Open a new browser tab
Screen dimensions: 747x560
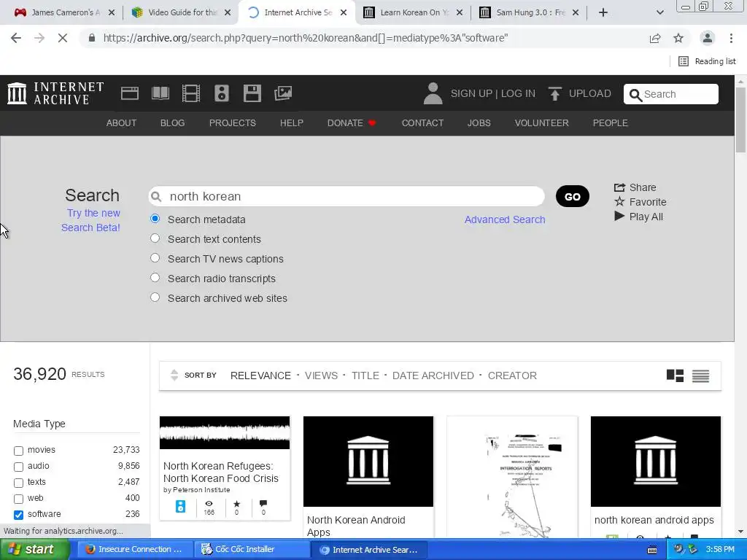pyautogui.click(x=603, y=12)
